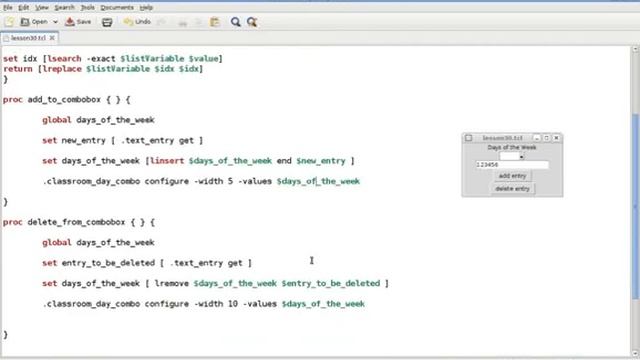Viewport: 640px width, 360px height.
Task: Open the Days of the Week combobox arrow
Action: (x=522, y=156)
